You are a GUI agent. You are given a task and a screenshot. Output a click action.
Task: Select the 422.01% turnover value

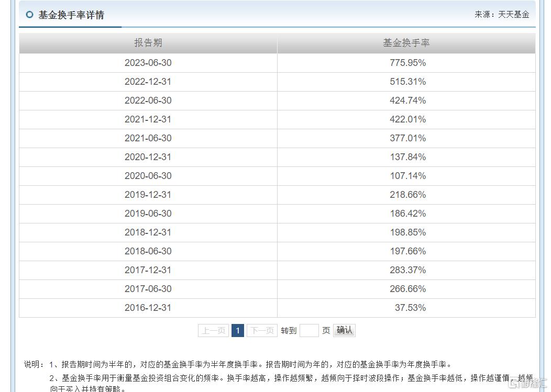[407, 119]
